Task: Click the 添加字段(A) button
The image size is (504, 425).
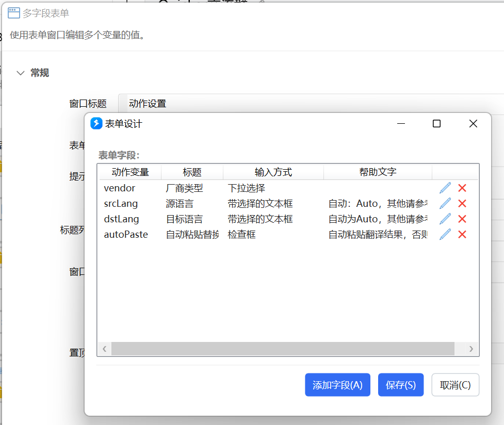Action: pos(337,385)
